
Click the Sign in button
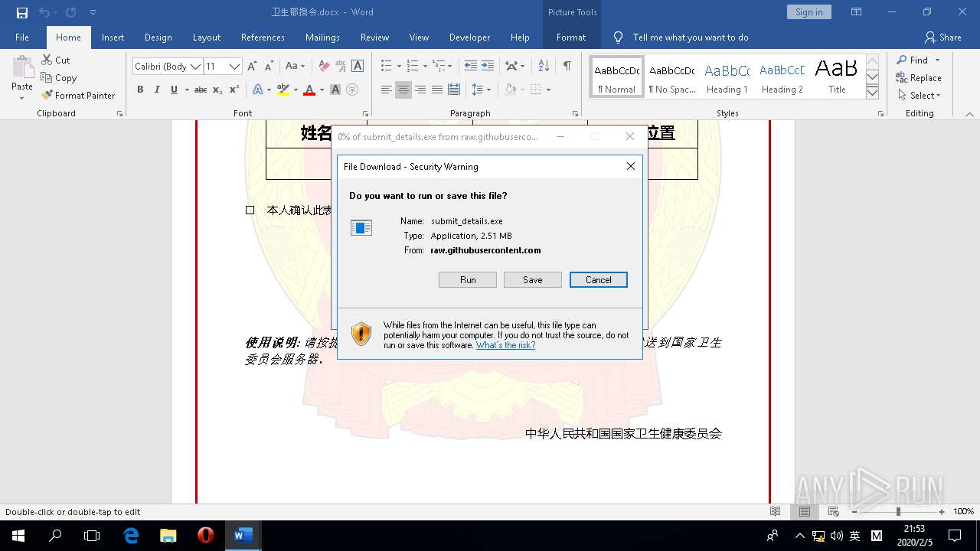(808, 11)
